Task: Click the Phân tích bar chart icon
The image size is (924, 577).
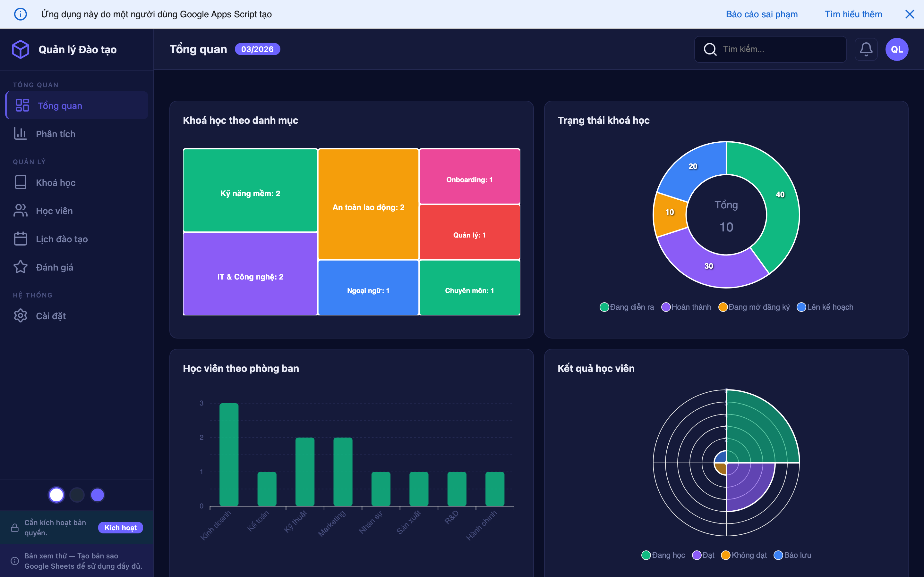Action: point(20,134)
